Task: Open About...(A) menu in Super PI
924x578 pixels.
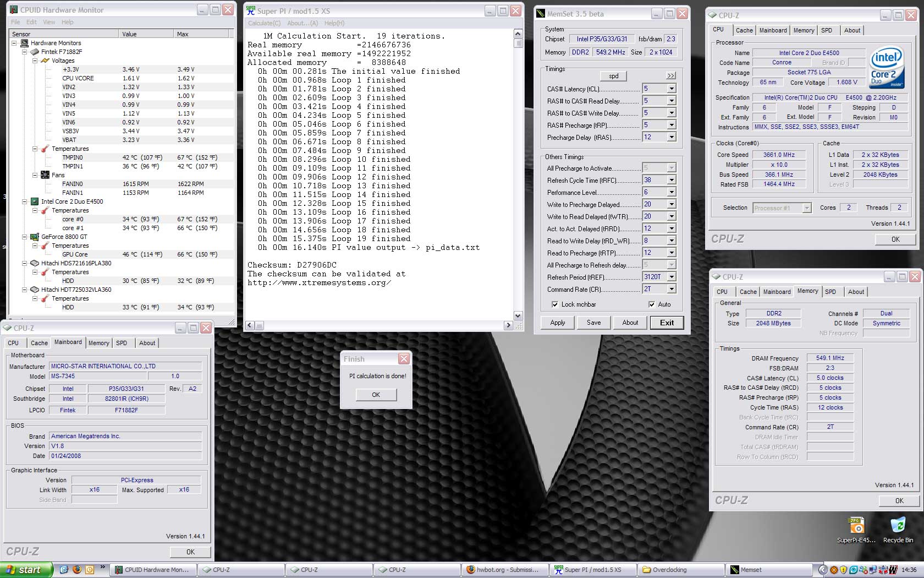Action: [302, 23]
